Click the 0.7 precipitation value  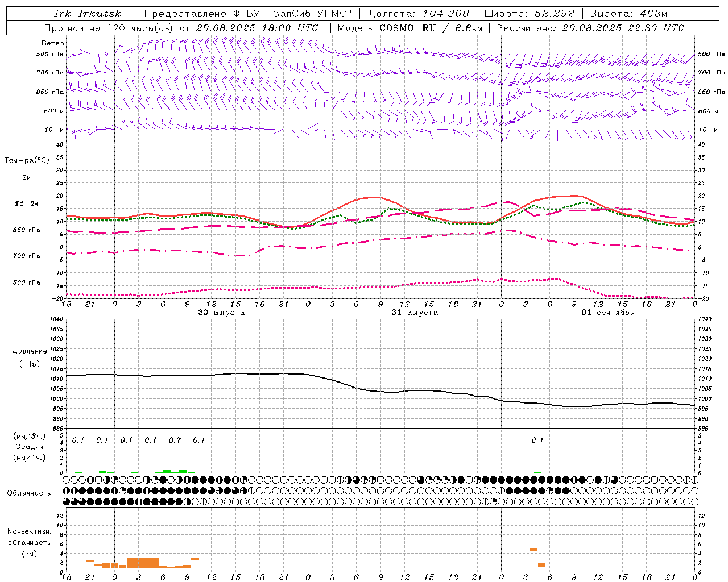175,440
